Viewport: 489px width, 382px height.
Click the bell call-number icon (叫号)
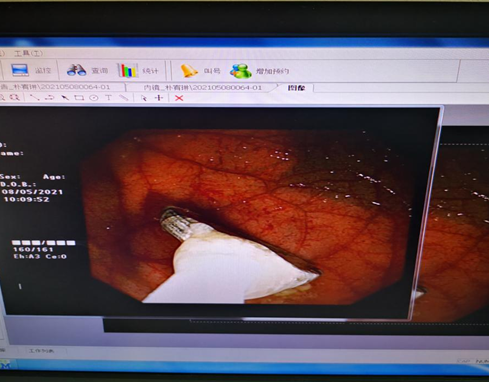(x=189, y=70)
